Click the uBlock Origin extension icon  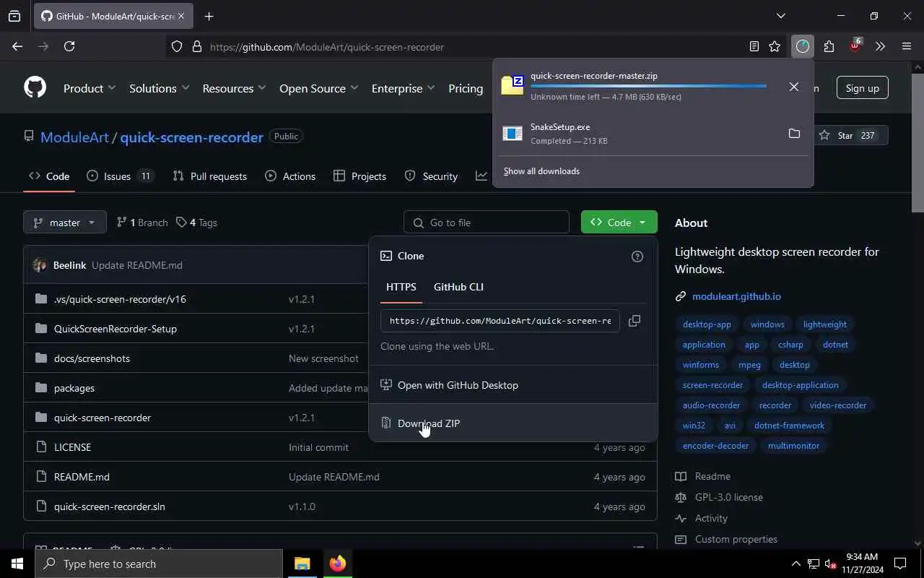coord(855,46)
